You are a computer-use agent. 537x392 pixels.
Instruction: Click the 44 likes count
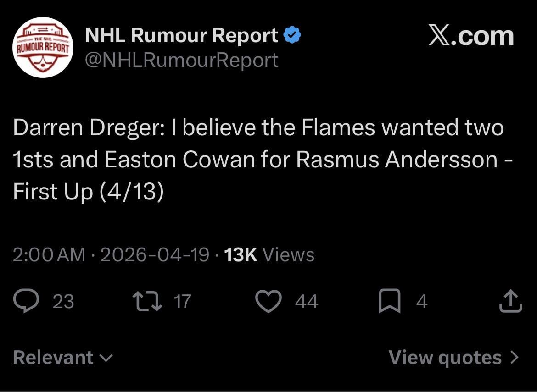(307, 302)
